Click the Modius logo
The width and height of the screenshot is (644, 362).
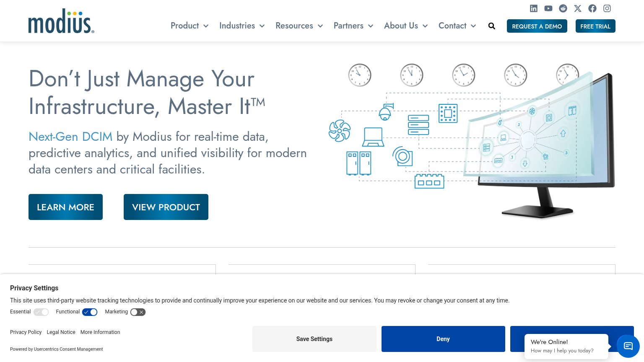pos(61,21)
